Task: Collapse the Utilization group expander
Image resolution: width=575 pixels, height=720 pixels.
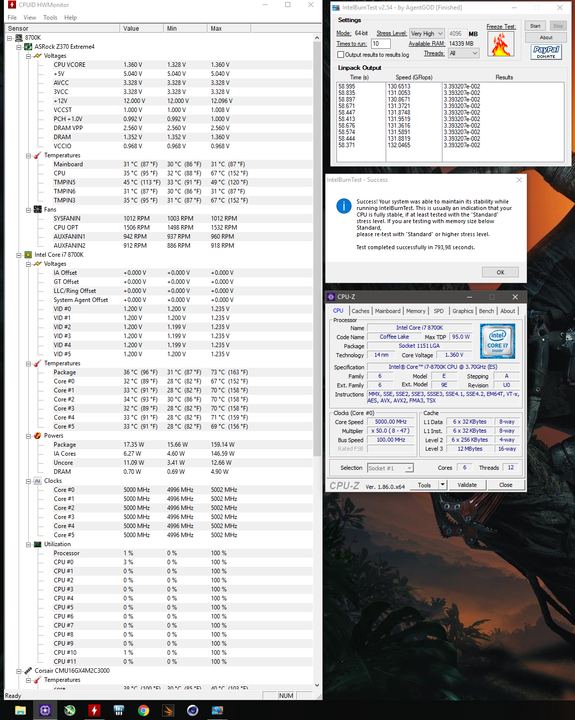Action: click(x=28, y=545)
